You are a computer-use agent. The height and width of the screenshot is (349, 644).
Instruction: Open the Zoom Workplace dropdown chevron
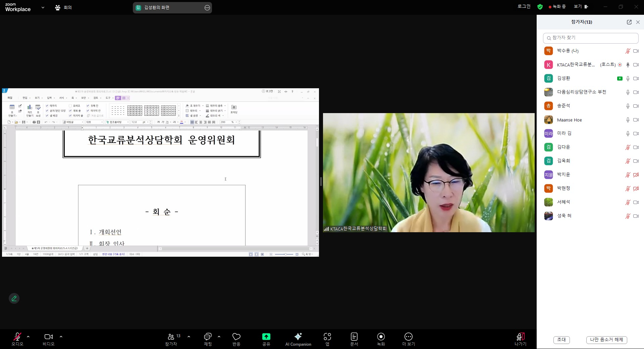tap(43, 7)
